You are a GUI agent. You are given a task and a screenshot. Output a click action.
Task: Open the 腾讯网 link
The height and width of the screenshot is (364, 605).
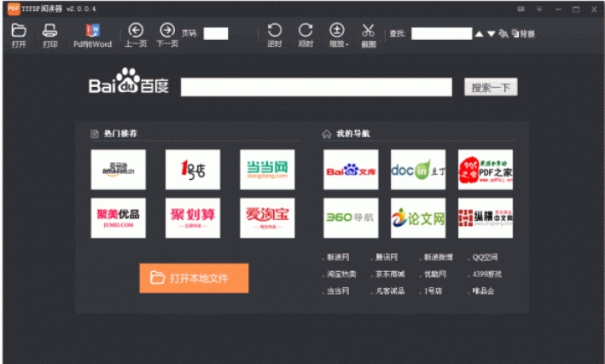(x=387, y=257)
